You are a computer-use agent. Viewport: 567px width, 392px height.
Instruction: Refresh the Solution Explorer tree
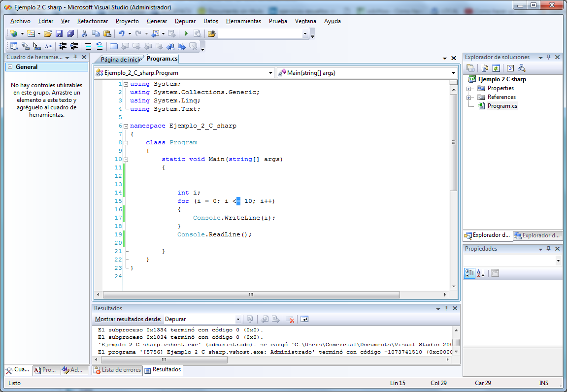coord(496,68)
